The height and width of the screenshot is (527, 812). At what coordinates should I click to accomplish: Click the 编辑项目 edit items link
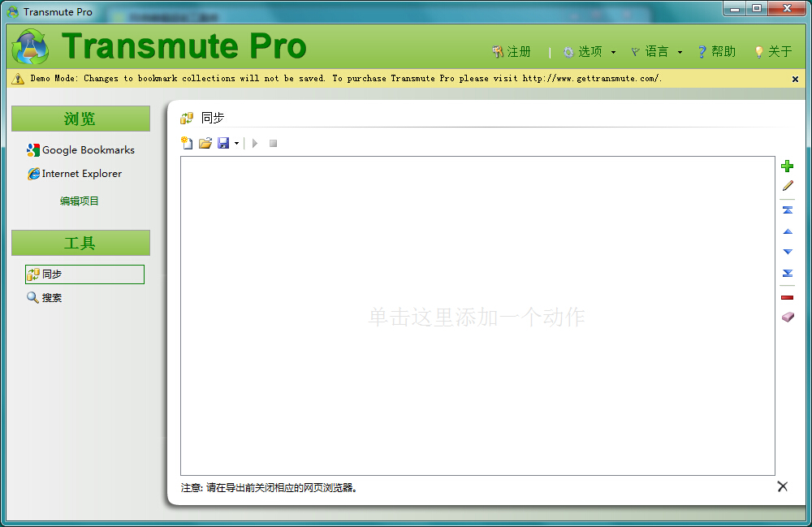[x=80, y=201]
